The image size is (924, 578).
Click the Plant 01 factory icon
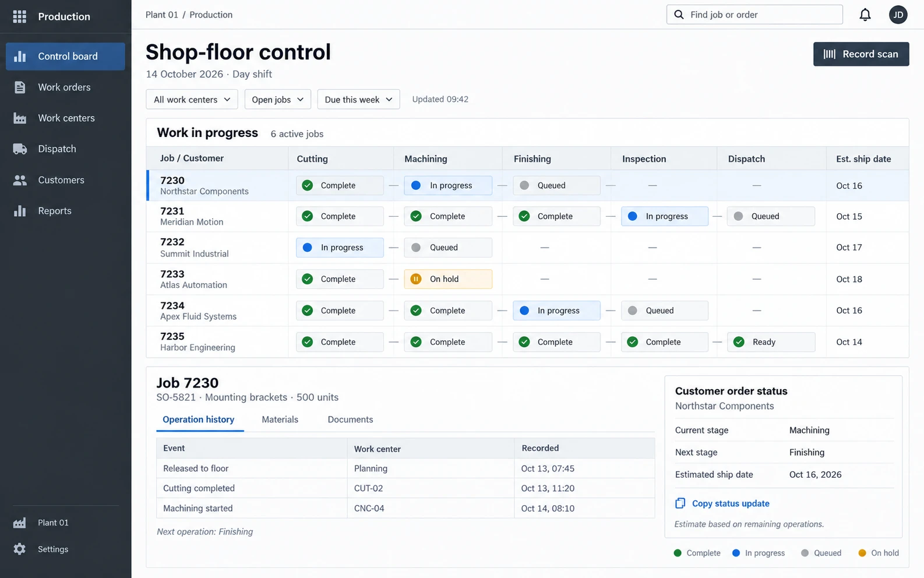(20, 523)
